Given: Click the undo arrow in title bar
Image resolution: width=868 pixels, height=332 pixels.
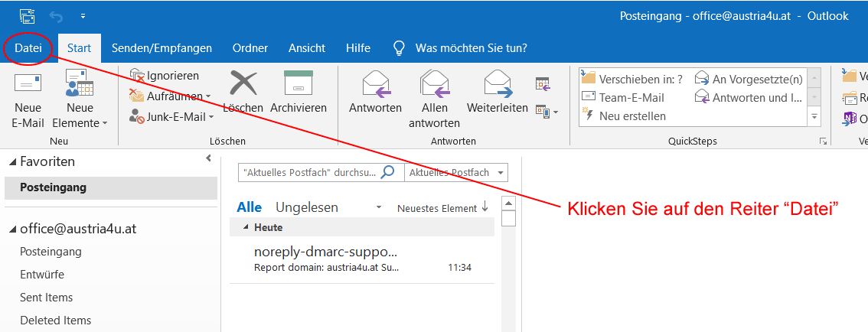Looking at the screenshot, I should (56, 15).
